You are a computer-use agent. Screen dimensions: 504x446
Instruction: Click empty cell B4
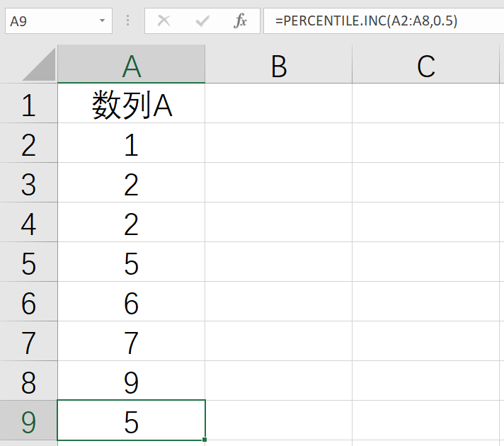[x=278, y=224]
